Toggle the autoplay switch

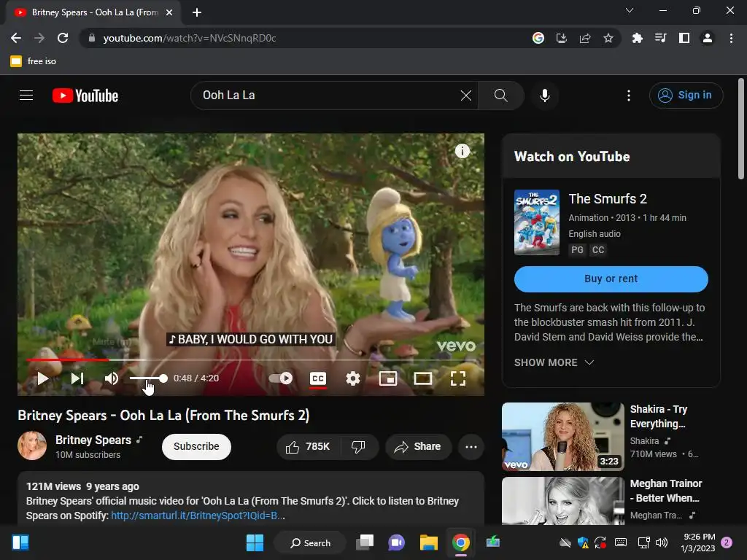tap(281, 378)
